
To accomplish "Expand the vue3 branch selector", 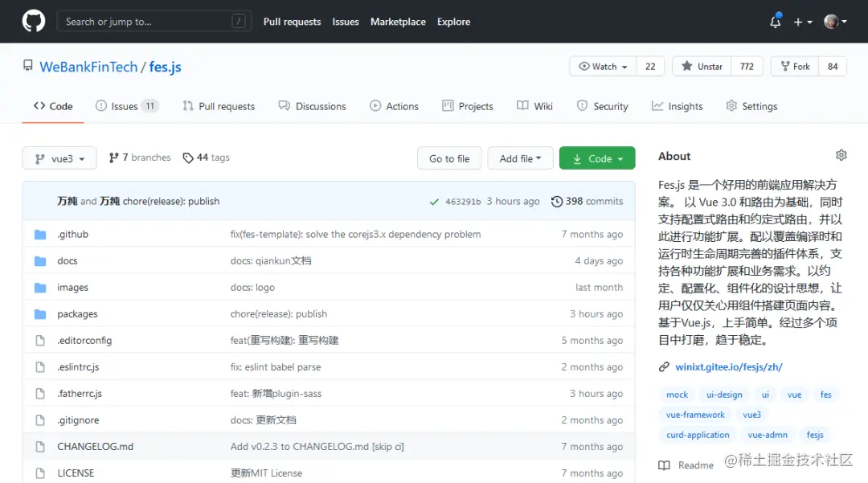I will pos(59,158).
